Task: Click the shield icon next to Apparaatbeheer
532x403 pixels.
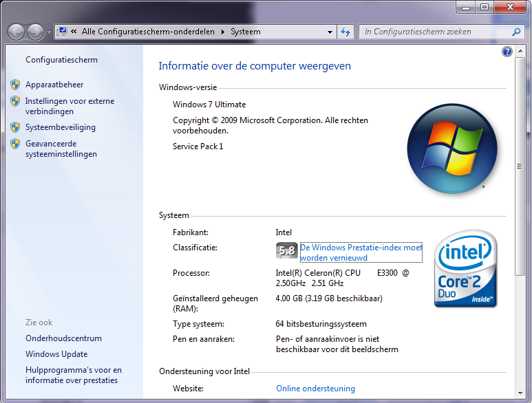Action: point(15,85)
